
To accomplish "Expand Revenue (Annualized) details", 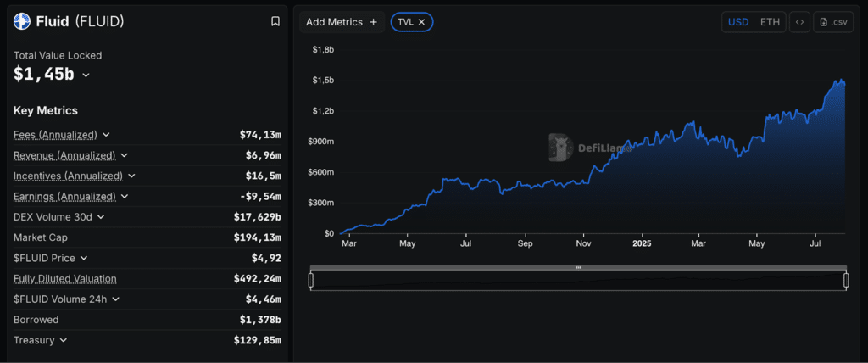I will tap(124, 155).
